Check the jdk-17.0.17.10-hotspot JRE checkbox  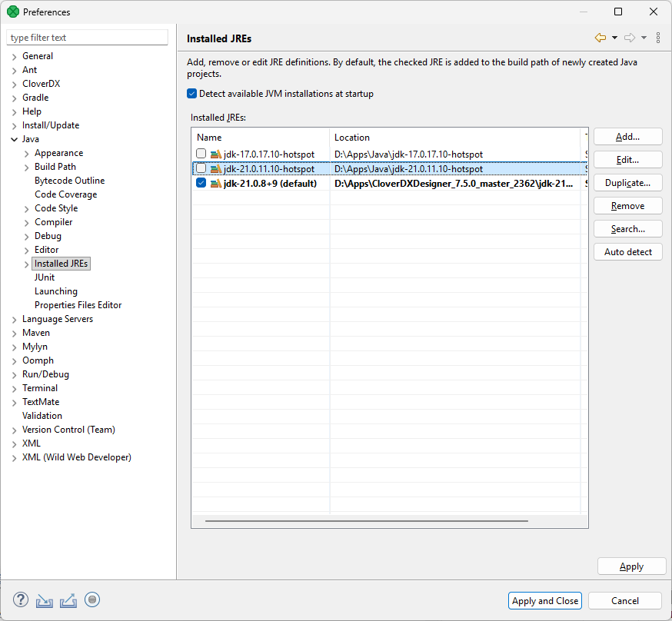coord(201,153)
